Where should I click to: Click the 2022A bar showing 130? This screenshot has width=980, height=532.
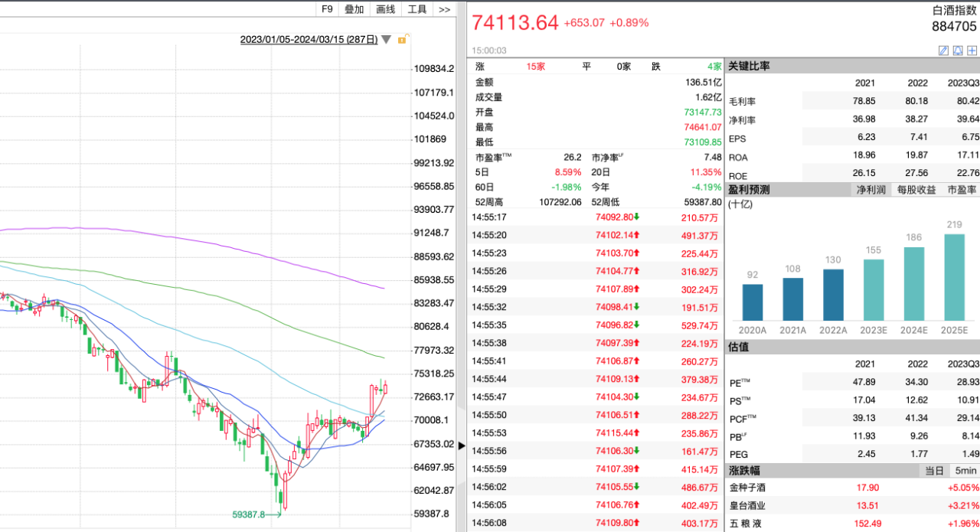(833, 295)
